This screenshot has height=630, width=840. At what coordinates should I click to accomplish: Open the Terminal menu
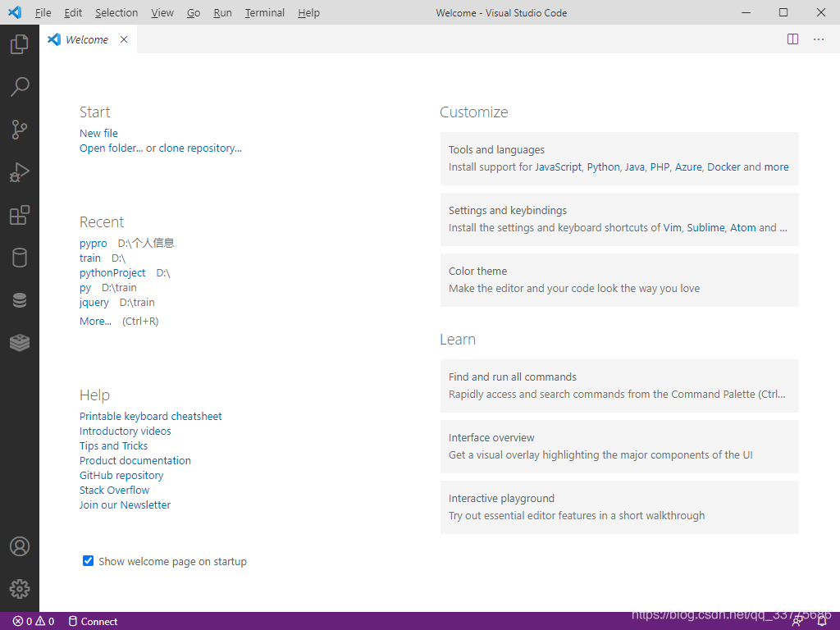point(265,13)
